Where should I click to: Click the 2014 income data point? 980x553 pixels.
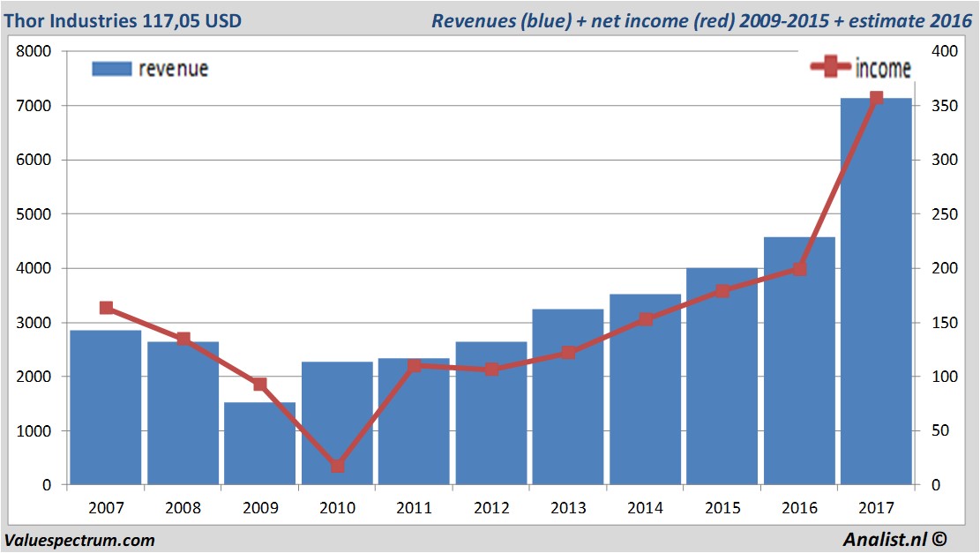(x=646, y=320)
